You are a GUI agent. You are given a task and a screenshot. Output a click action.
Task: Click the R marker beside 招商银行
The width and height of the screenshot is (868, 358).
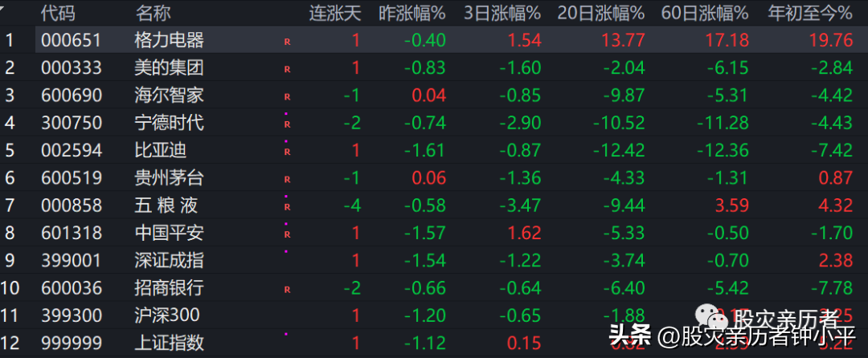tap(287, 289)
